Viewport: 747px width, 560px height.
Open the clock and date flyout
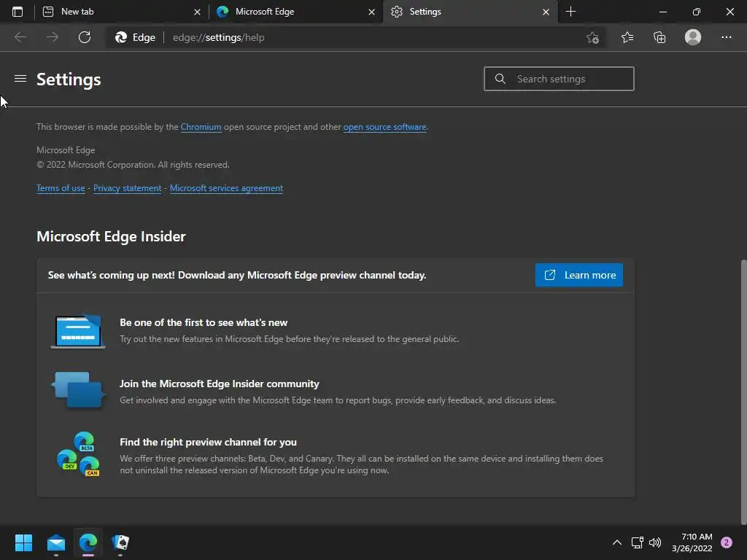[692, 542]
